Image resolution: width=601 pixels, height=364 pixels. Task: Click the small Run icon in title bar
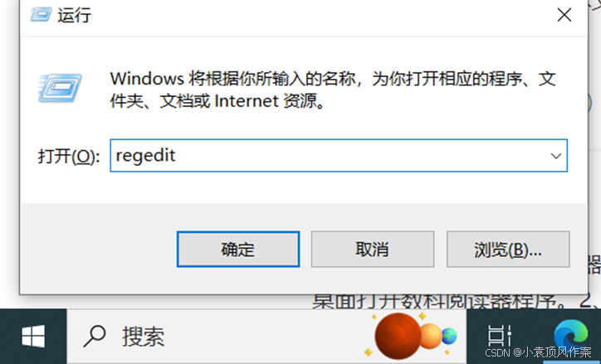pos(41,15)
